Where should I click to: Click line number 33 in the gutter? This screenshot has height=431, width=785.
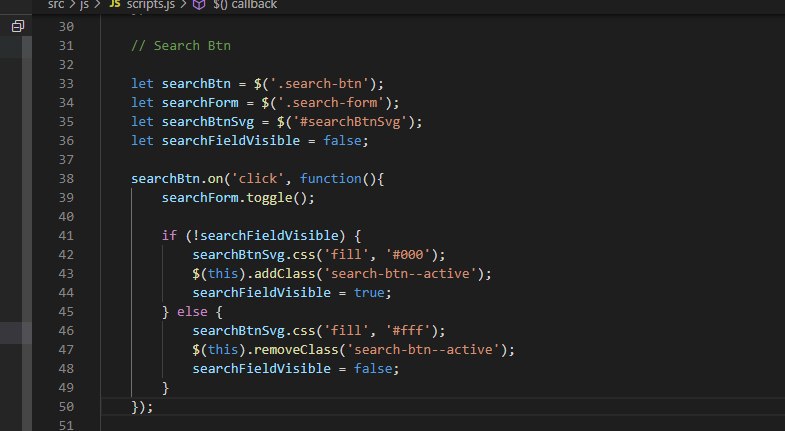click(66, 84)
